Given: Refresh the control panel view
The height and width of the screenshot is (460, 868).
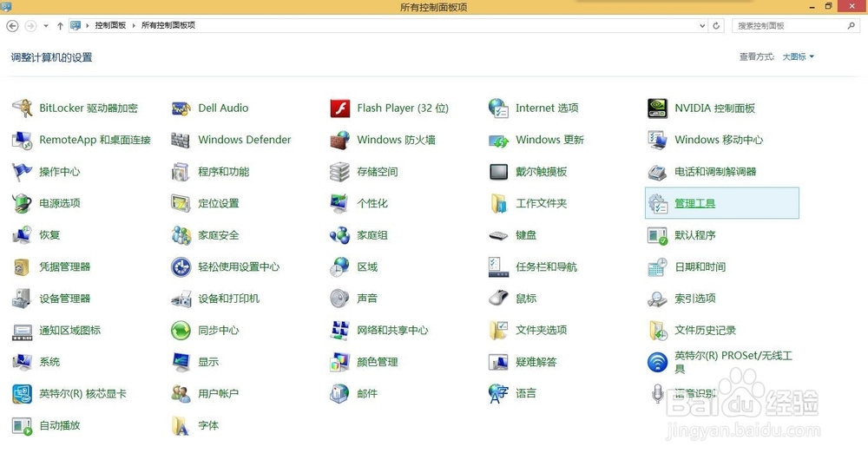Looking at the screenshot, I should [716, 25].
